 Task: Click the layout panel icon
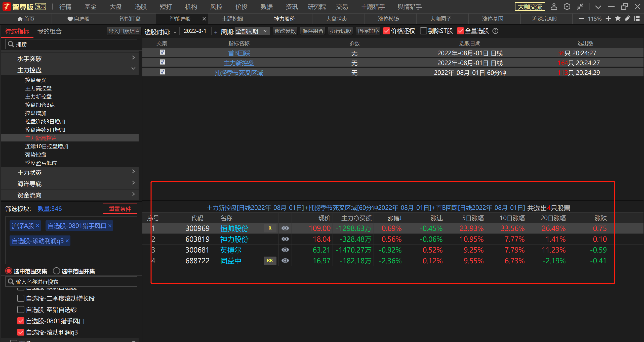tap(637, 18)
